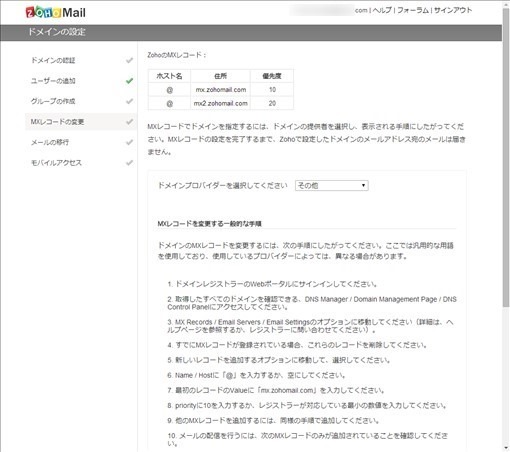Click step 6 text about Name / Host
This screenshot has height=452, width=510.
(256, 375)
